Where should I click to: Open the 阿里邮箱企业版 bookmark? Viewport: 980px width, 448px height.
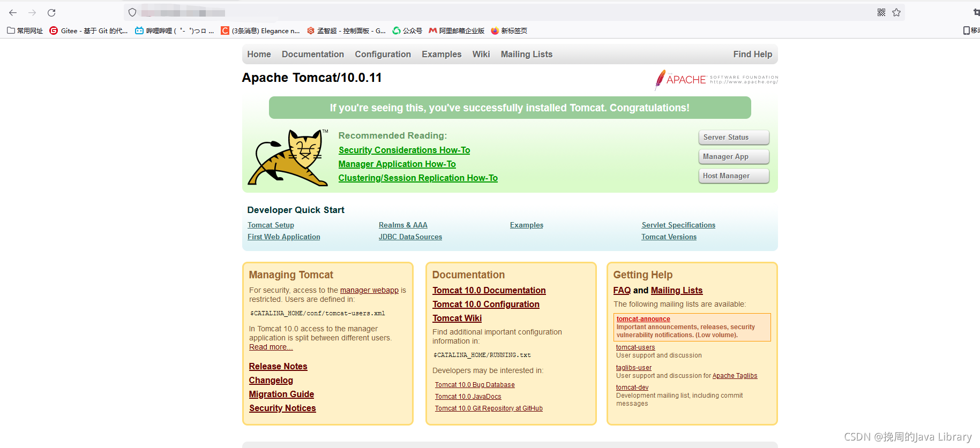(457, 31)
